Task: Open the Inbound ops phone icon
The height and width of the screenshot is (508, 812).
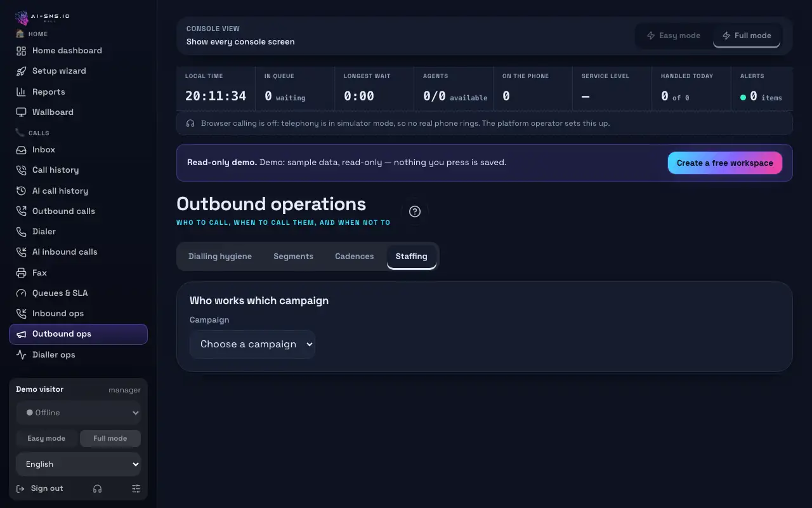Action: tap(21, 314)
